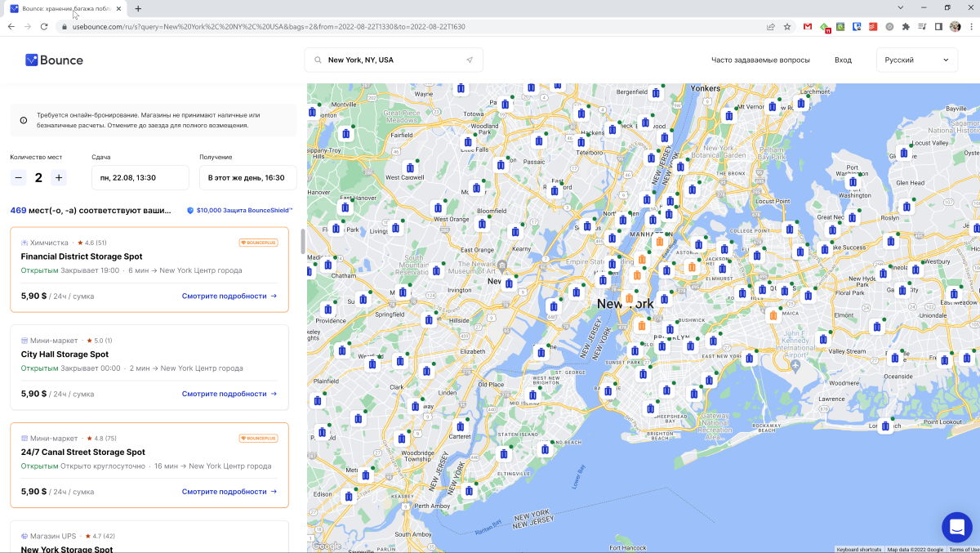This screenshot has width=980, height=553.
Task: Select luggage marker near West Caldwell
Action: [408, 167]
